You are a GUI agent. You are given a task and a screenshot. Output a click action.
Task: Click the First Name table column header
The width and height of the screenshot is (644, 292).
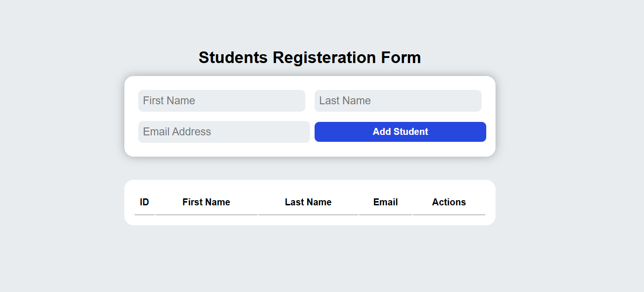coord(206,202)
